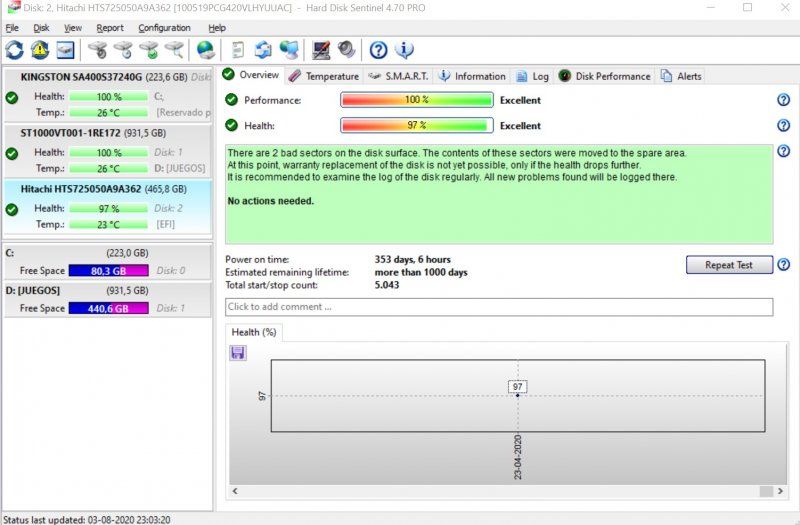800x525 pixels.
Task: Click green check icon beside KINGSTON disk
Action: (x=12, y=97)
